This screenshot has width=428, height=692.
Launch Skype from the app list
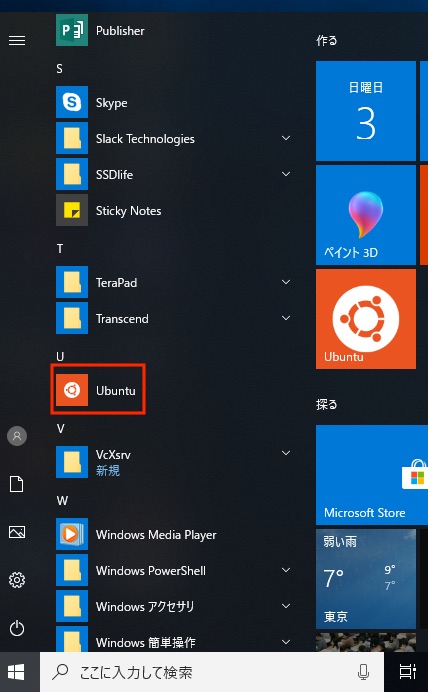click(x=172, y=102)
